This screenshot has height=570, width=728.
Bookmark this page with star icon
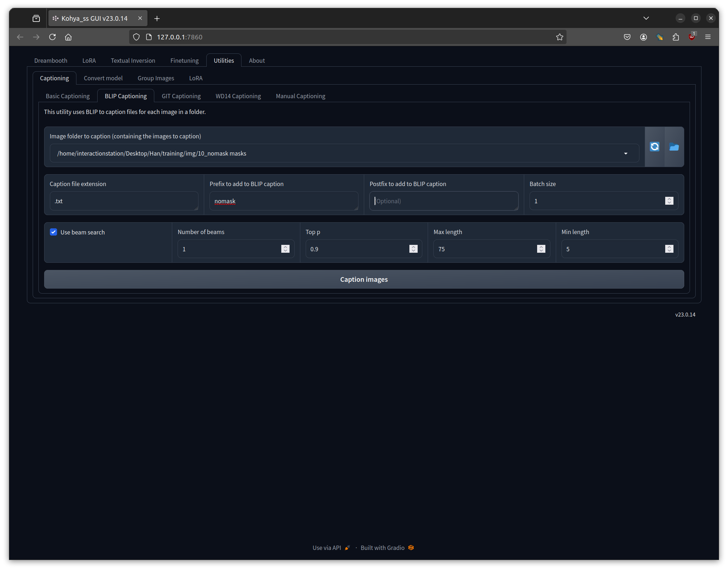(x=559, y=37)
